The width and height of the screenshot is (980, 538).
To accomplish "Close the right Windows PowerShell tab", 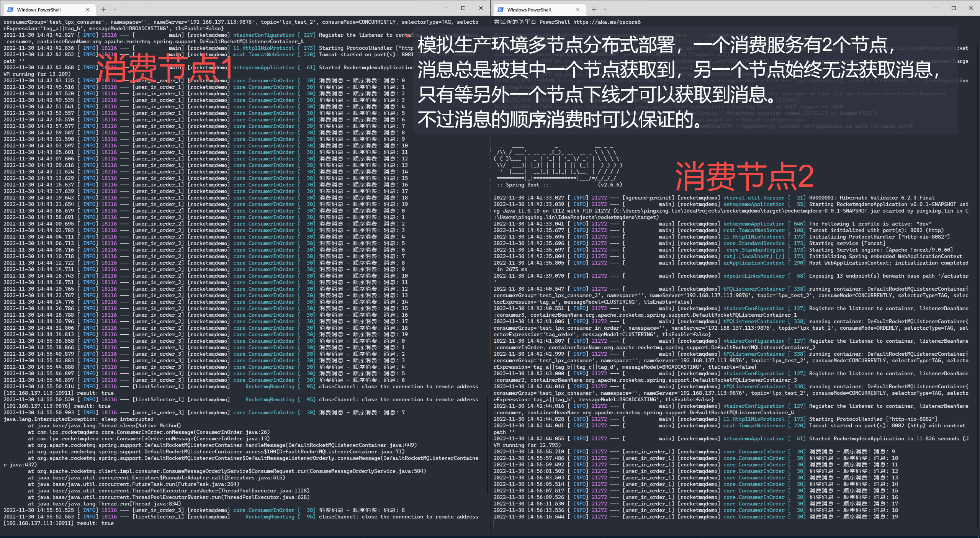I will (x=578, y=10).
